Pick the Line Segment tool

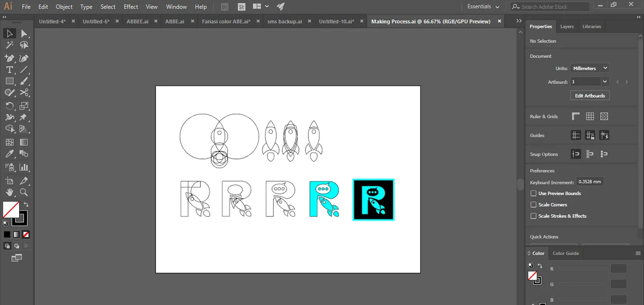[24, 69]
